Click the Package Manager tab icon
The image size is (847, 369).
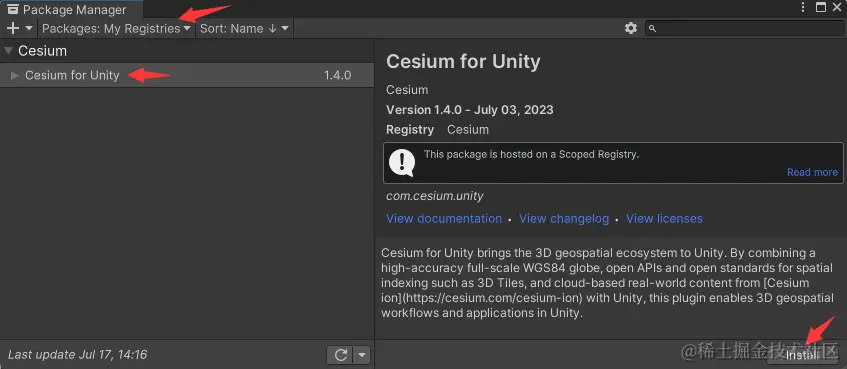point(13,10)
